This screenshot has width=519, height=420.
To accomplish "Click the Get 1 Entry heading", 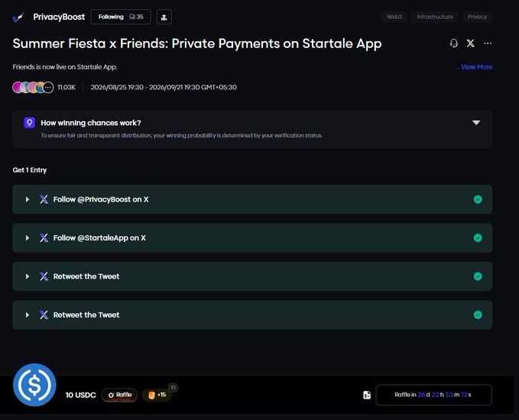I will pos(30,170).
